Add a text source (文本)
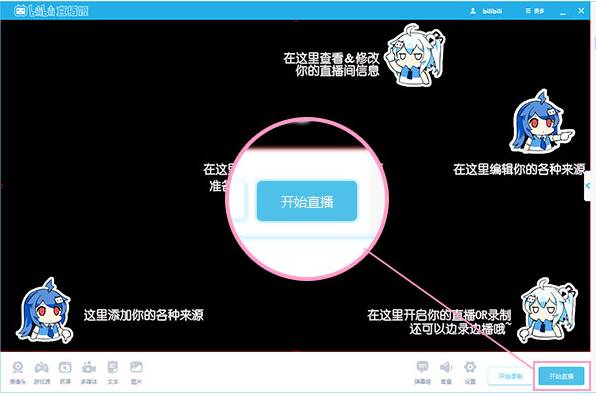The width and height of the screenshot is (596, 396). click(x=113, y=373)
